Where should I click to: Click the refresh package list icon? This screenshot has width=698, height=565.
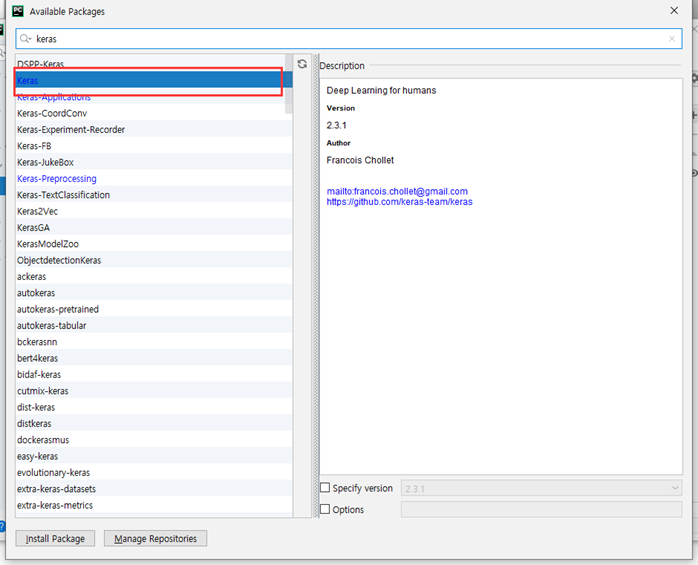302,64
